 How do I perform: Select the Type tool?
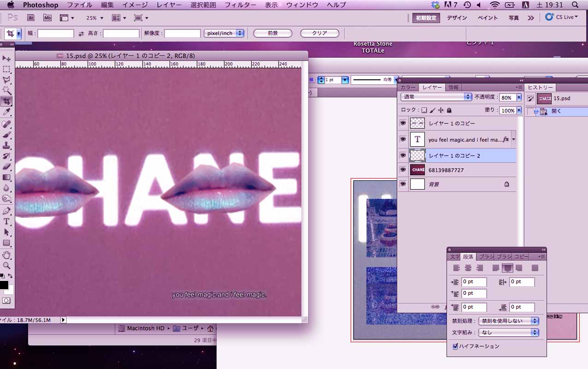pos(6,221)
